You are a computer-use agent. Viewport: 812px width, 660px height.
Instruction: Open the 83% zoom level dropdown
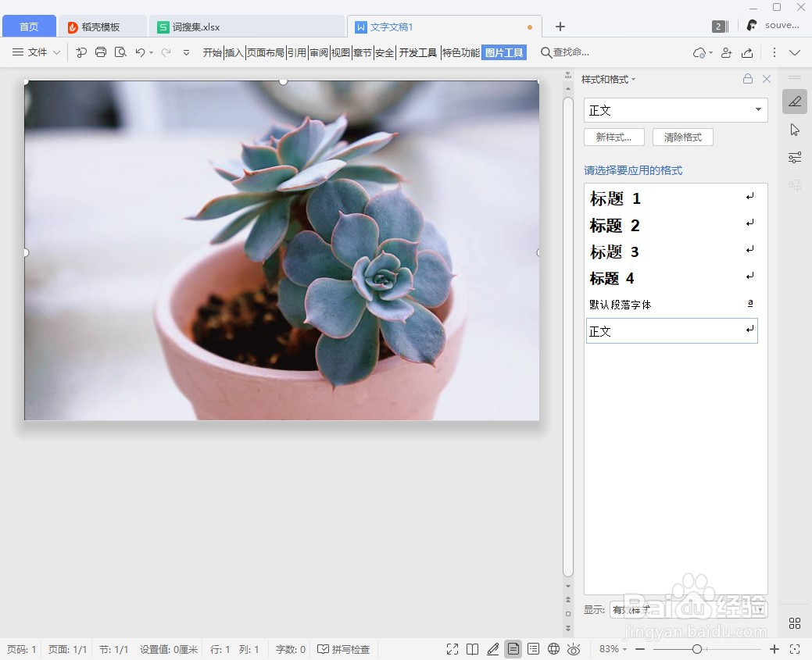[613, 649]
